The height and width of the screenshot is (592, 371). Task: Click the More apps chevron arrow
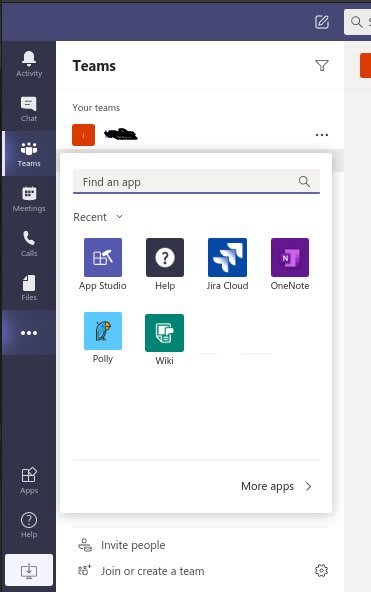tap(308, 486)
